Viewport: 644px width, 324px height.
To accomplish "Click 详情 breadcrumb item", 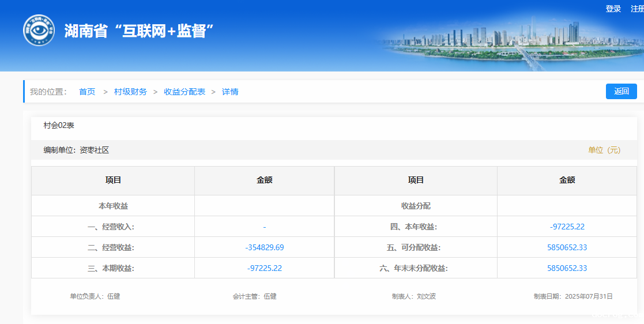I will point(230,92).
